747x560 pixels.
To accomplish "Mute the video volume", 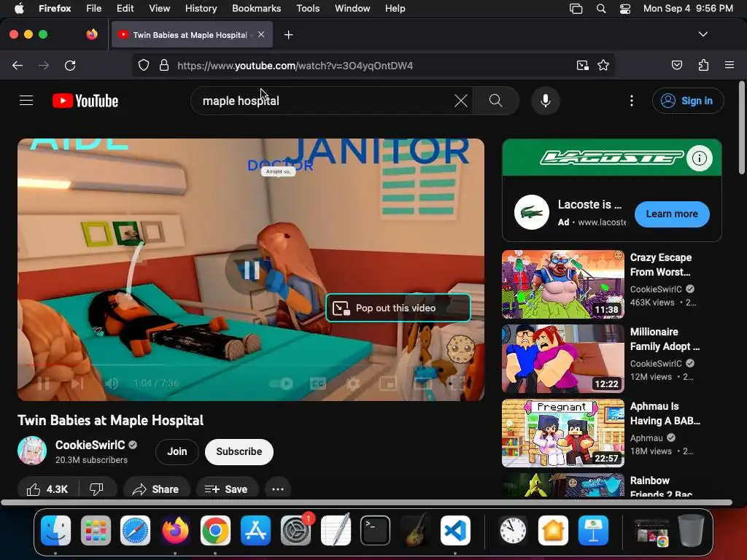I will (112, 384).
